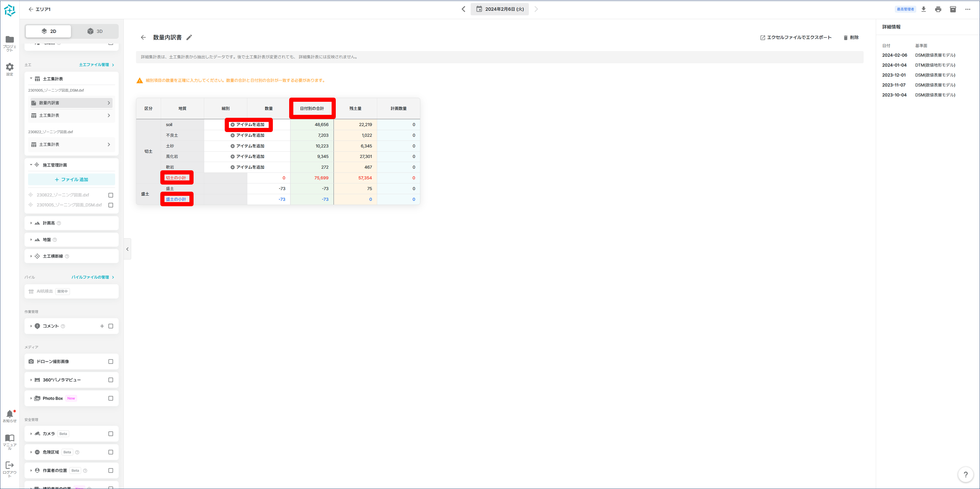Screen dimensions: 980x489
Task: Enable the Photo Box checkbox
Action: (111, 398)
